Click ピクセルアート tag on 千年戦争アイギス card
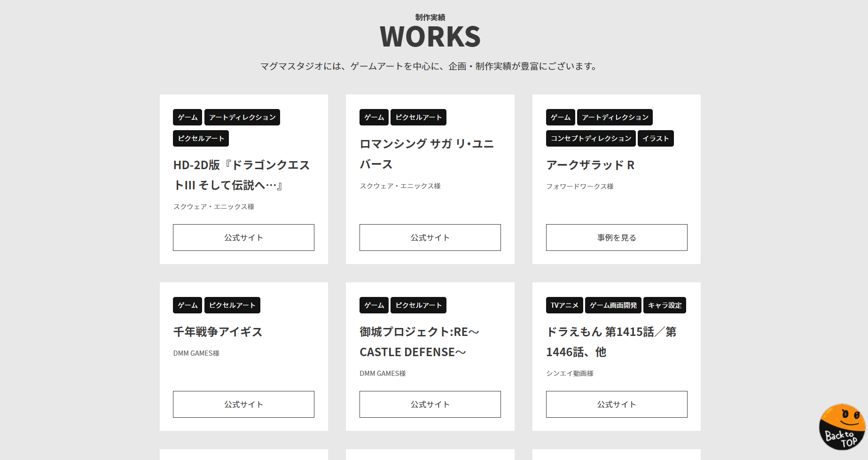The width and height of the screenshot is (868, 460). click(x=232, y=305)
